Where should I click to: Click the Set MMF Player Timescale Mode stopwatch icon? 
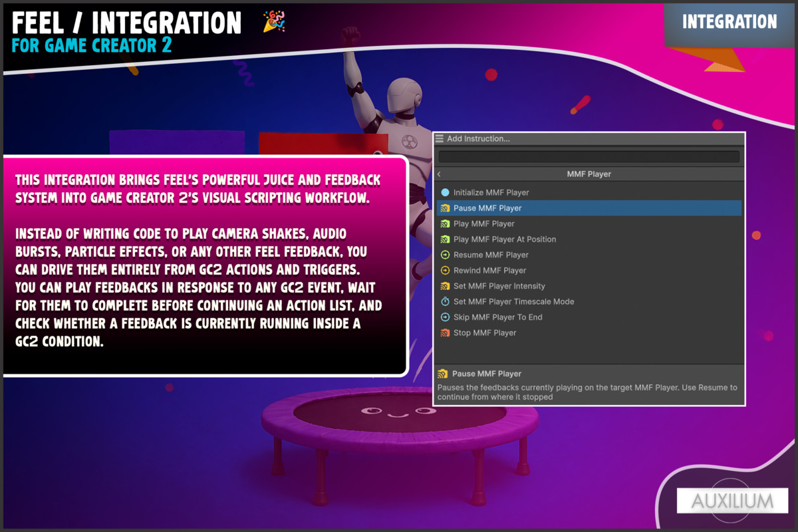click(445, 301)
